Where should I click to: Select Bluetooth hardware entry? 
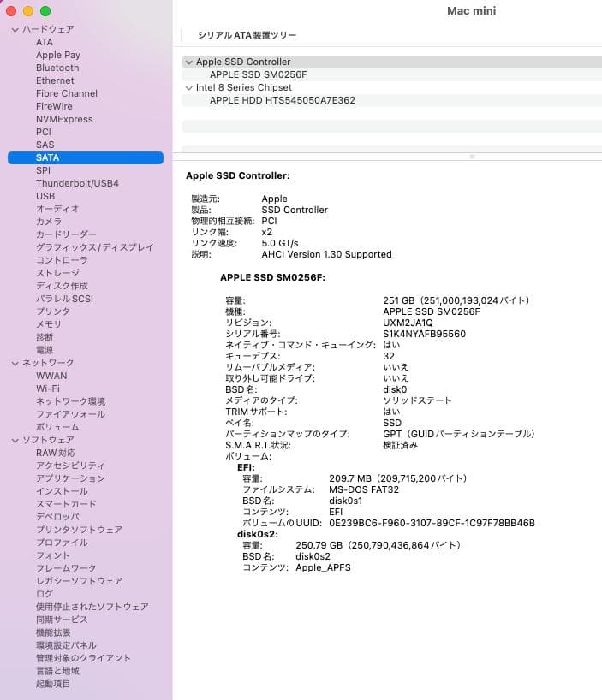[x=57, y=68]
